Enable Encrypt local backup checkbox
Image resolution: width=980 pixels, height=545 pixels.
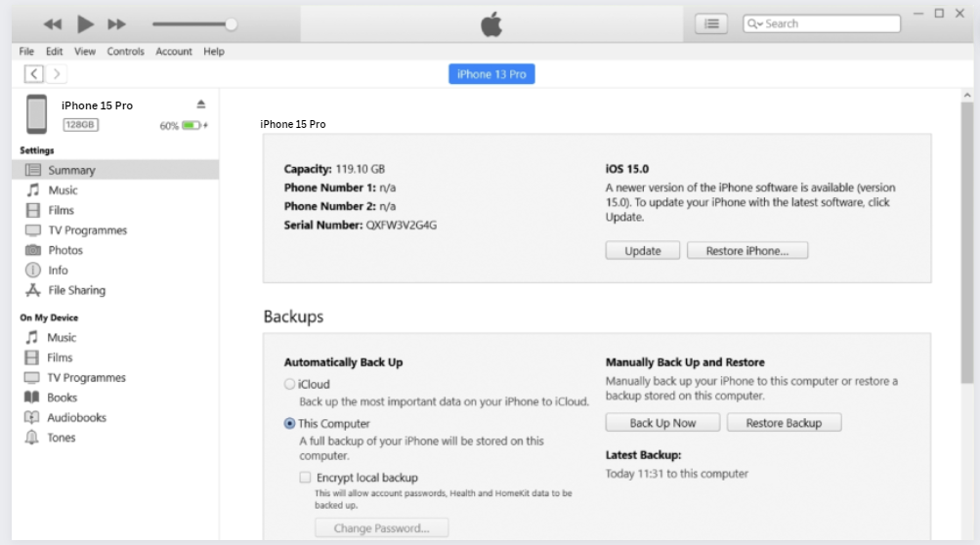click(305, 478)
